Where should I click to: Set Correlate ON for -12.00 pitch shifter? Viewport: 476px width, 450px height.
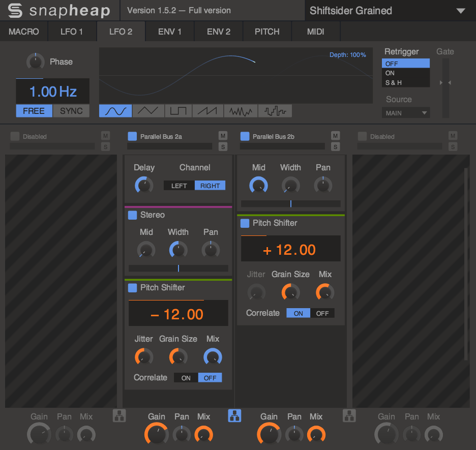coord(186,378)
